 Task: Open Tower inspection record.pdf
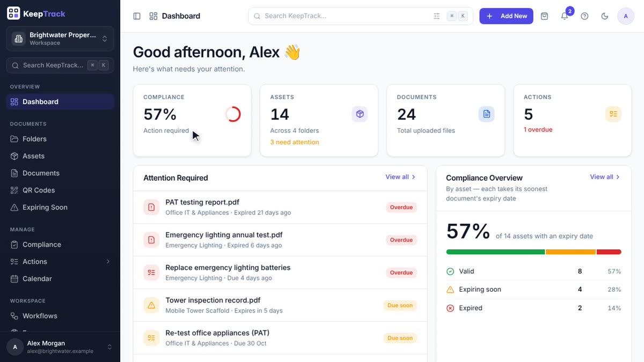pyautogui.click(x=280, y=305)
